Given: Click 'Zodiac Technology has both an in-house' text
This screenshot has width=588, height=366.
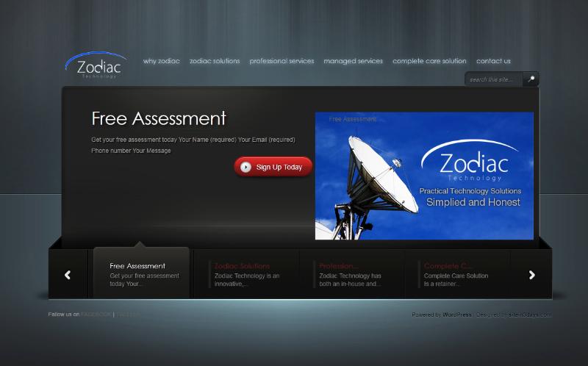Looking at the screenshot, I should pyautogui.click(x=351, y=280).
